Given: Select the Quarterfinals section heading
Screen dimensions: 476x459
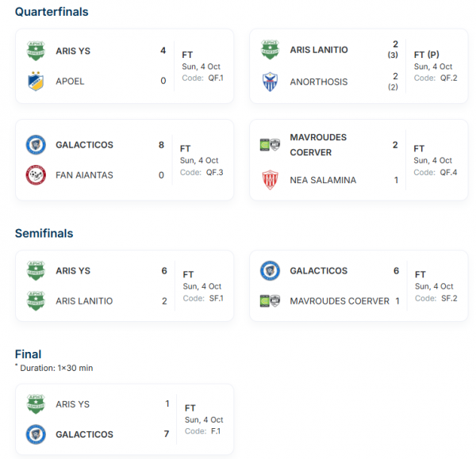Looking at the screenshot, I should pos(52,12).
